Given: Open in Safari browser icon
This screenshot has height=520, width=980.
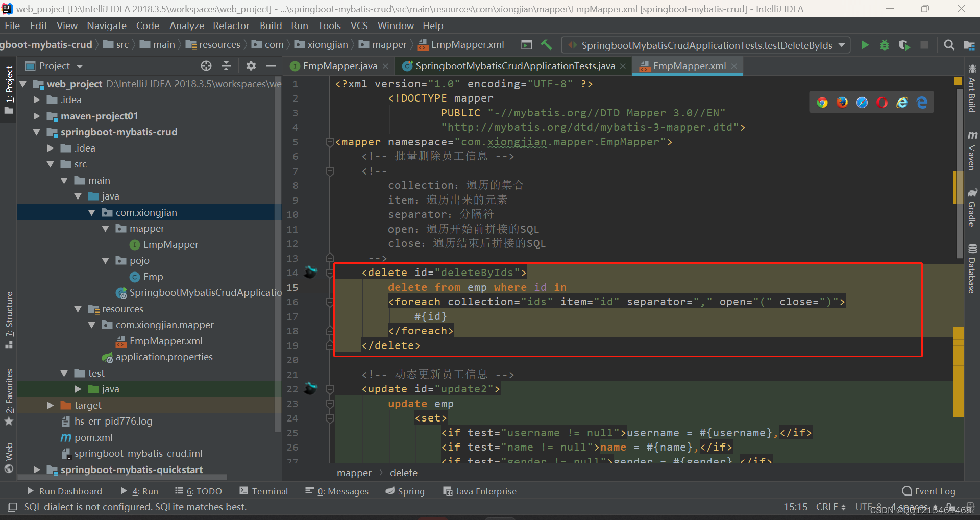Looking at the screenshot, I should point(862,103).
